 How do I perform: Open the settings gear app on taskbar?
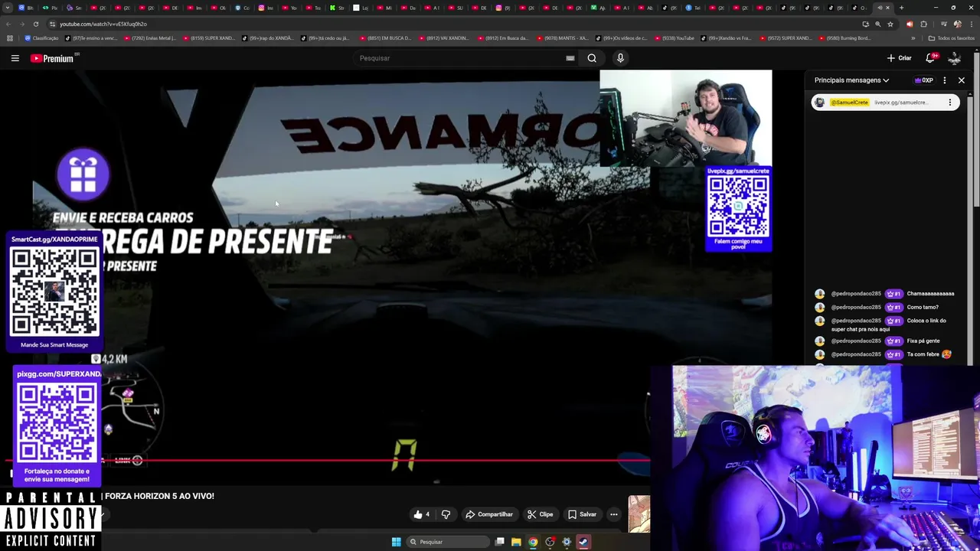(x=567, y=542)
